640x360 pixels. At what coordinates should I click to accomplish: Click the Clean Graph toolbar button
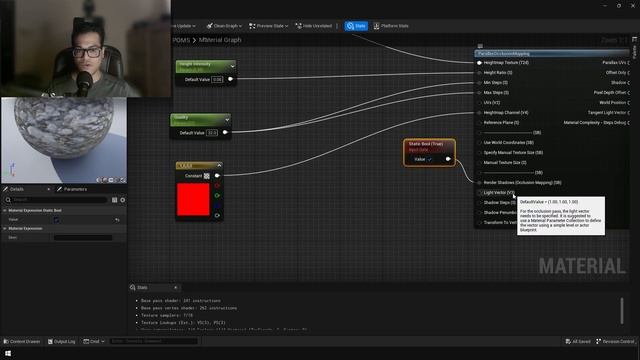[x=224, y=26]
